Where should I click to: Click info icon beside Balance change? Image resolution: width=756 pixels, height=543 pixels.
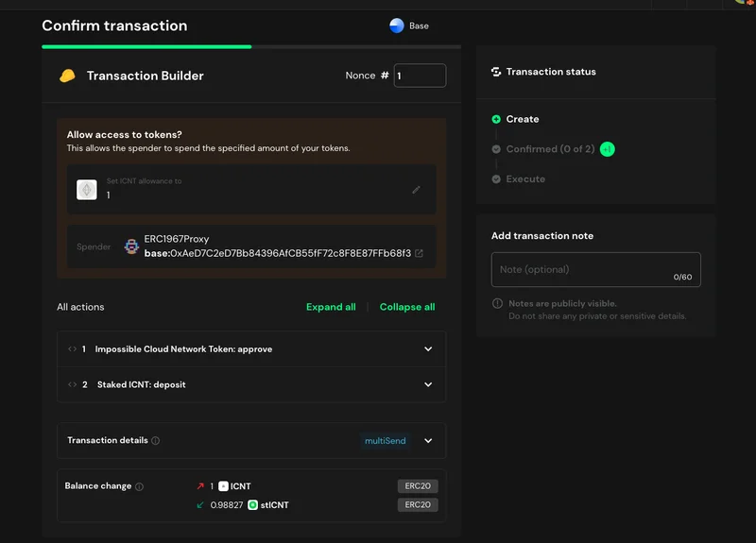(x=140, y=487)
